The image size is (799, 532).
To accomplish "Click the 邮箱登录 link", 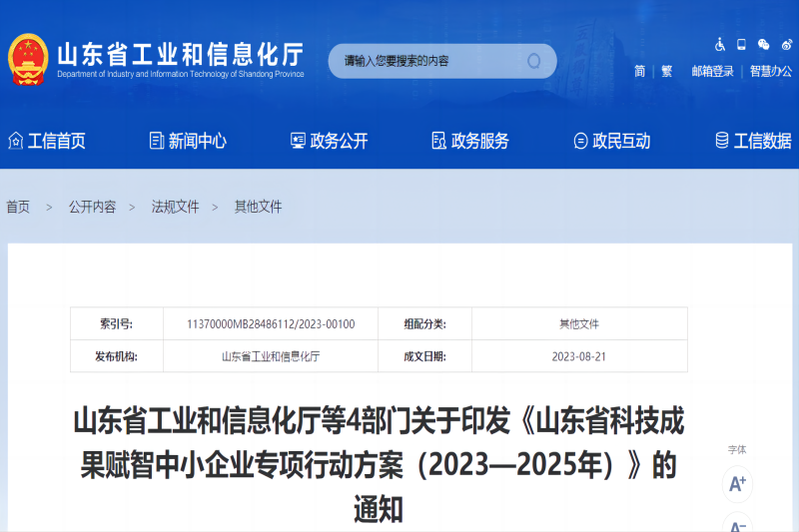I will point(712,71).
